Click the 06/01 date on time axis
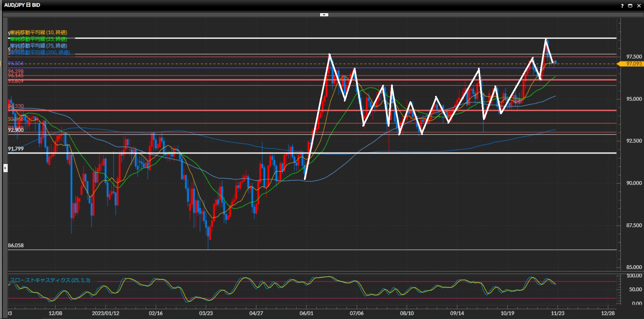 point(306,313)
